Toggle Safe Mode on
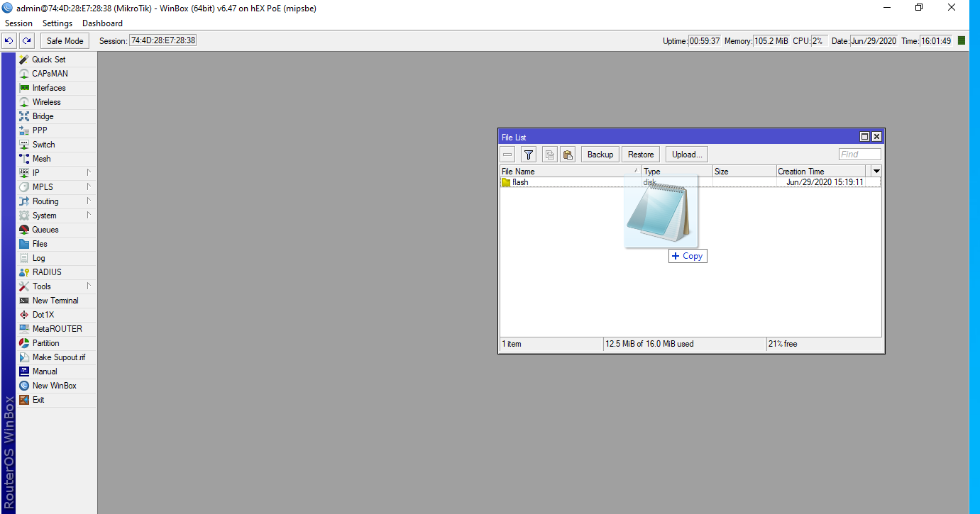 coord(64,40)
